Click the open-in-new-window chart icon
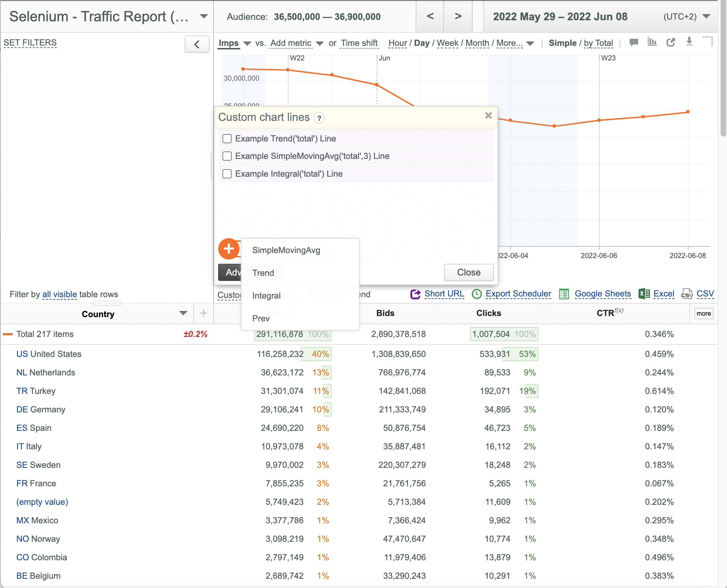The height and width of the screenshot is (588, 727). pyautogui.click(x=671, y=43)
